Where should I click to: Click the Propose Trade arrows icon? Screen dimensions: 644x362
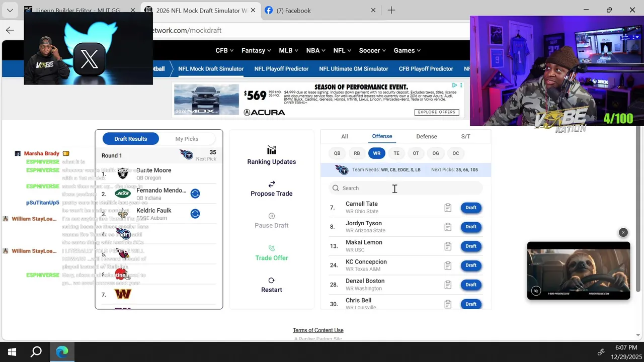272,184
